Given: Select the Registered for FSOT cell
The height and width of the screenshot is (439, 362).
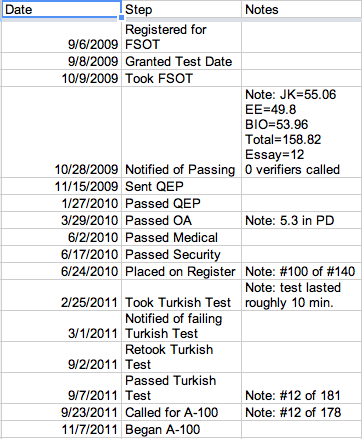Looking at the screenshot, I should 181,37.
